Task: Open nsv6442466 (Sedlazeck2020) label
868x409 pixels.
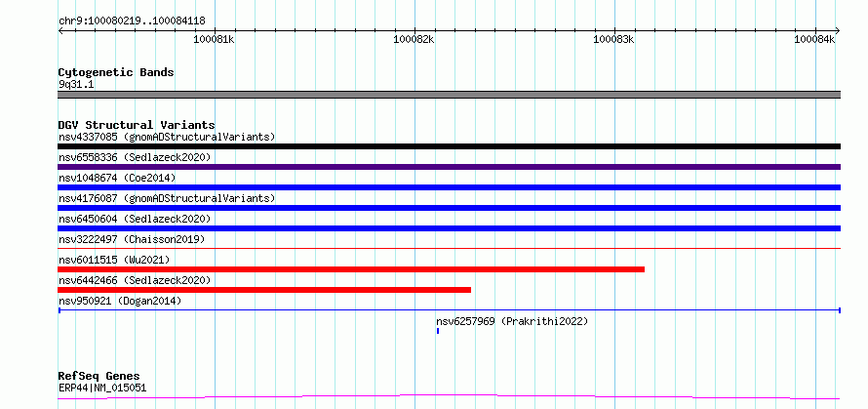Action: (135, 280)
